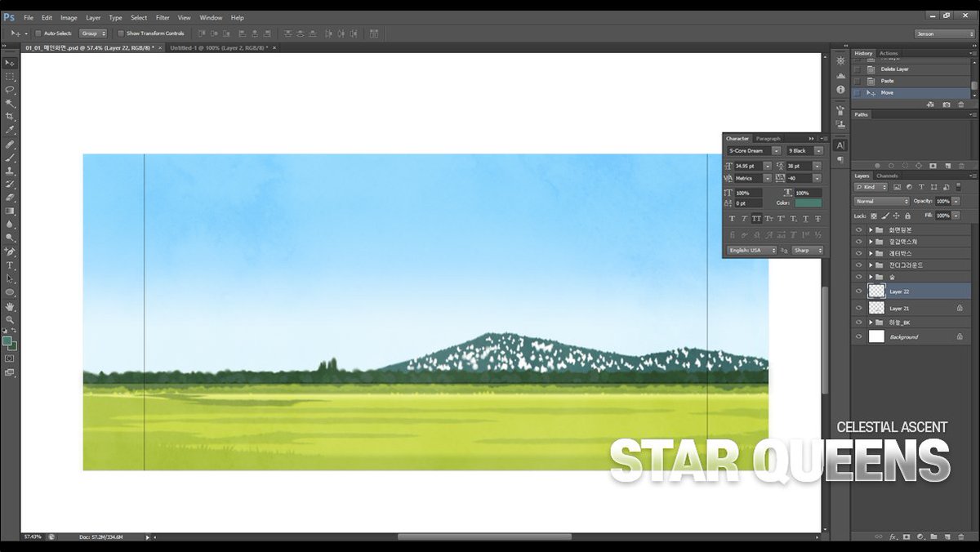Open the Character panel dock icon
The width and height of the screenshot is (980, 552).
840,145
